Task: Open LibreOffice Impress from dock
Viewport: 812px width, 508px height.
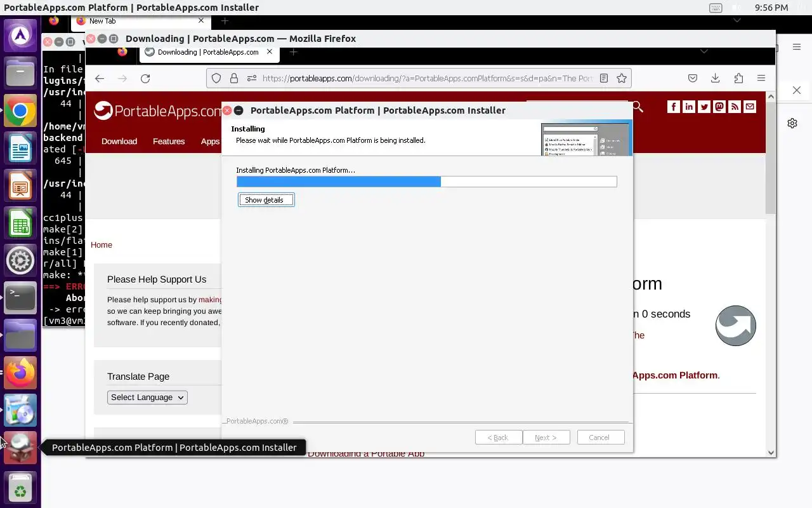Action: click(x=20, y=187)
